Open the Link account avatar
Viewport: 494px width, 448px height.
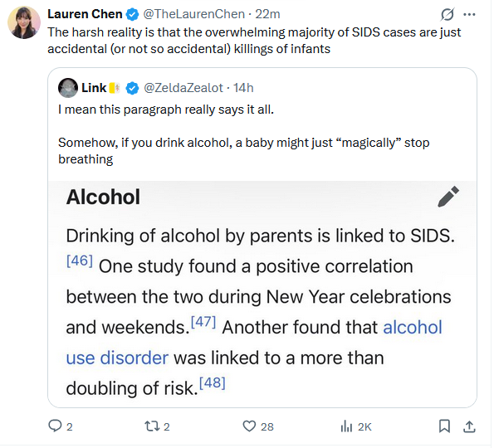68,88
